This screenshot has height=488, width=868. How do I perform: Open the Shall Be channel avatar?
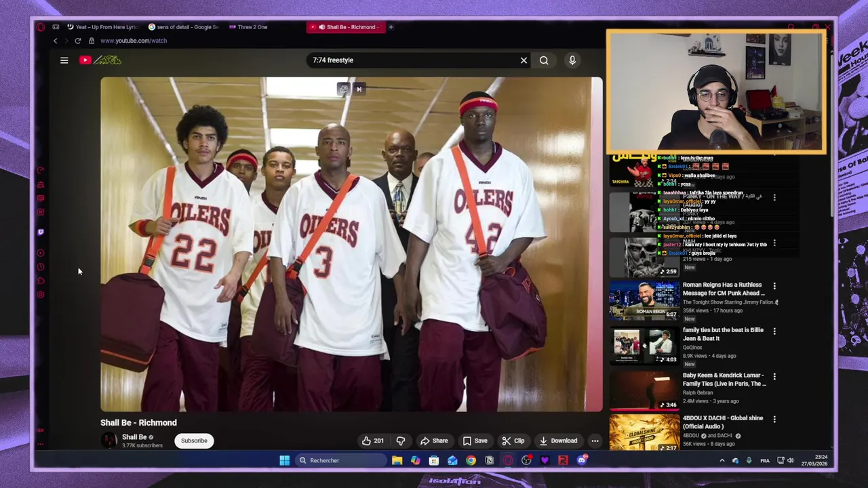click(109, 441)
